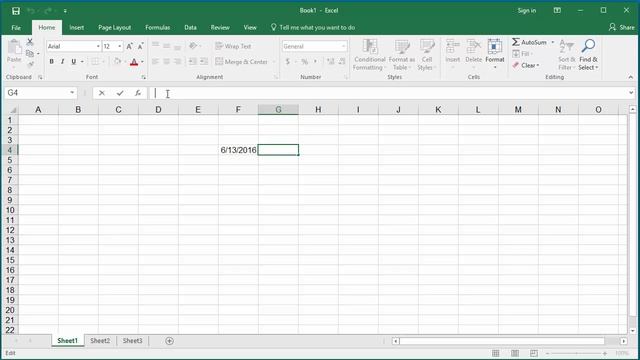Open the Tell me what you want to do box
This screenshot has width=640, height=360.
point(313,27)
